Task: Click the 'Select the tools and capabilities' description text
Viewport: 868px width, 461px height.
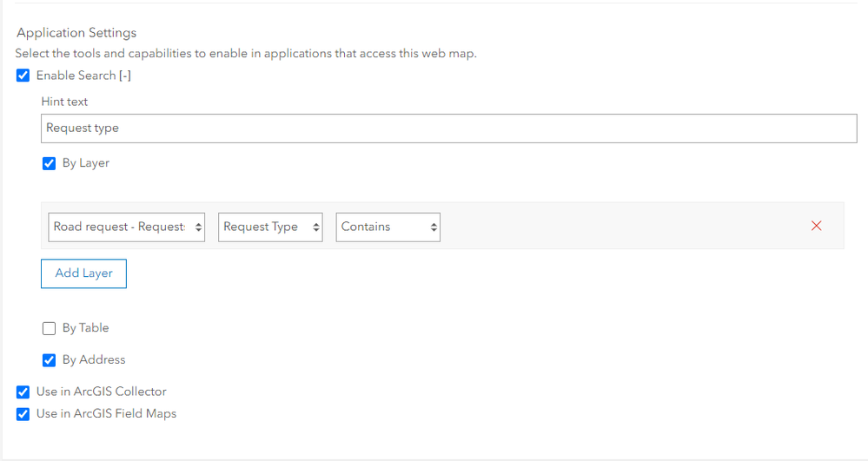Action: click(246, 54)
